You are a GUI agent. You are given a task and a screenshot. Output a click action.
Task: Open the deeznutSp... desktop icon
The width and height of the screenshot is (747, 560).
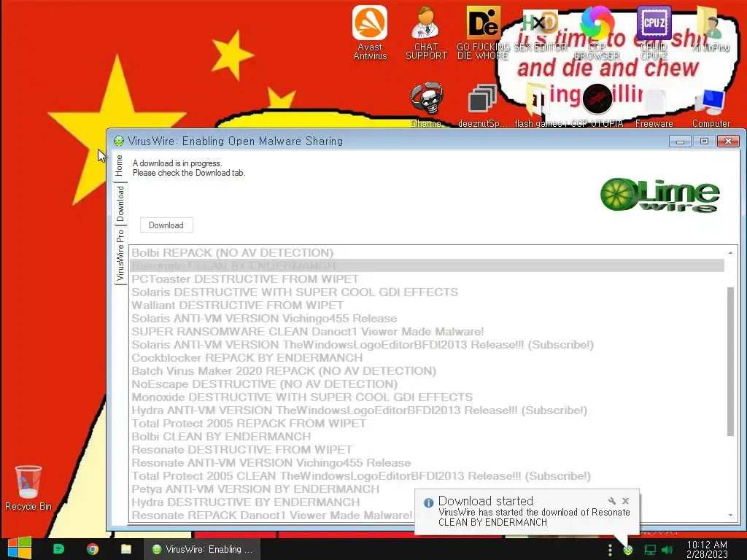(482, 105)
